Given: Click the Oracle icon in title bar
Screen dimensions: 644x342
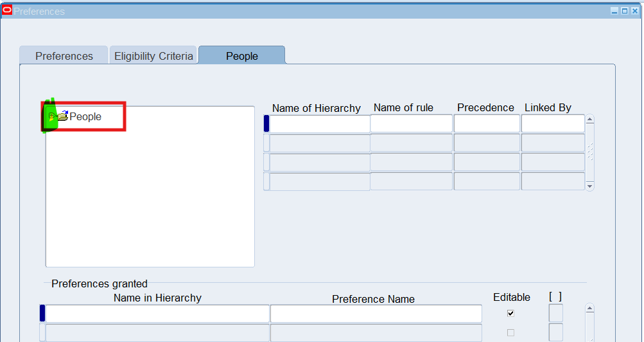Looking at the screenshot, I should pyautogui.click(x=7, y=10).
